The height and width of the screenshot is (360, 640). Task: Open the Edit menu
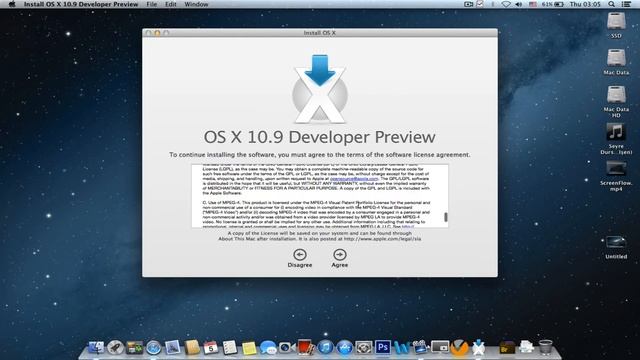pyautogui.click(x=171, y=4)
